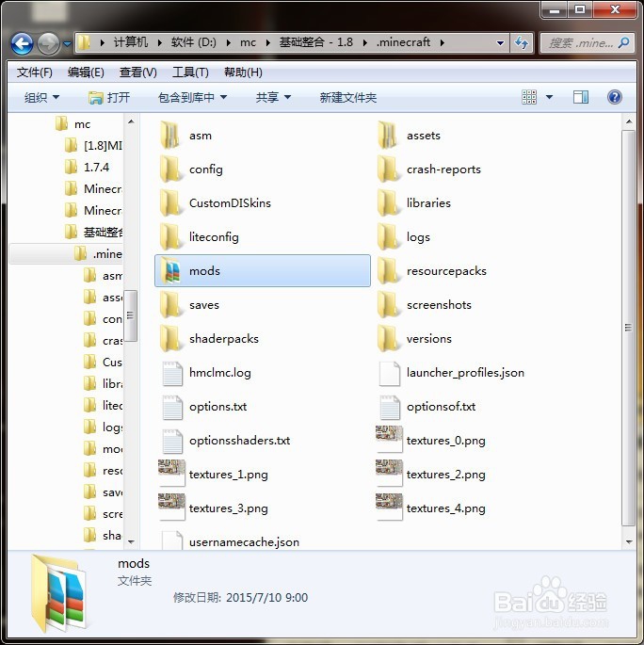Open the address bar history dropdown
Screen dimensions: 644x645
coord(500,42)
